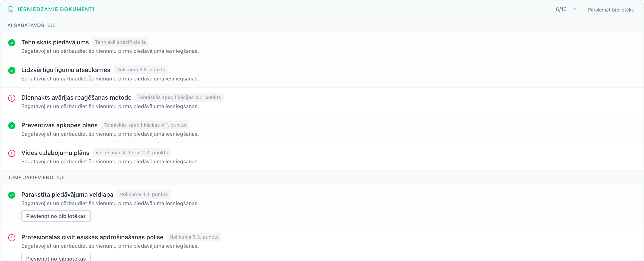Screen dimensions: 644x261
Task: Click red warning icon for Diennakts avārijas reaģēšanas metode
Action: tap(12, 98)
